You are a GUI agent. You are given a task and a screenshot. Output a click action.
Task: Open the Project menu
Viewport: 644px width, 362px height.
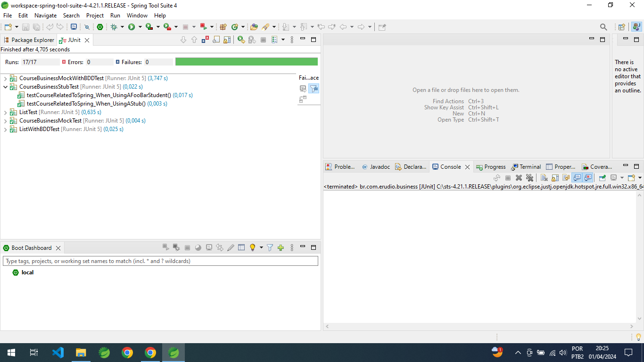click(x=95, y=16)
